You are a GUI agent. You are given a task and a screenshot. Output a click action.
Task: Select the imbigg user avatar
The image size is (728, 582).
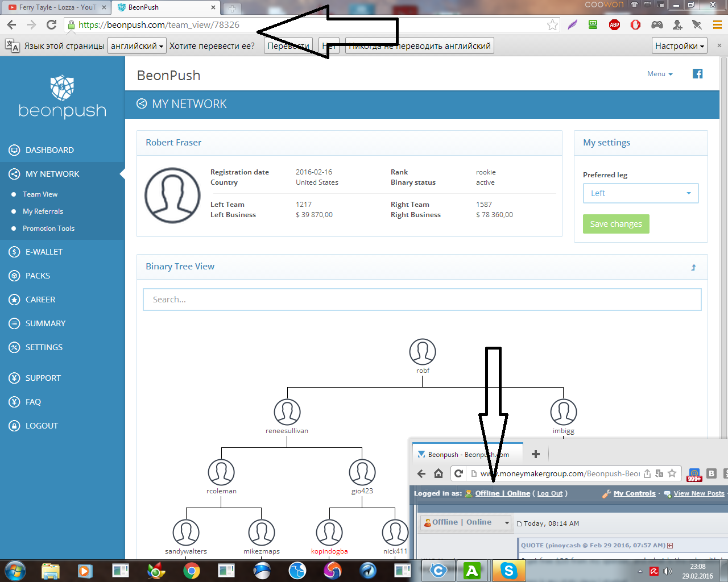[564, 412]
